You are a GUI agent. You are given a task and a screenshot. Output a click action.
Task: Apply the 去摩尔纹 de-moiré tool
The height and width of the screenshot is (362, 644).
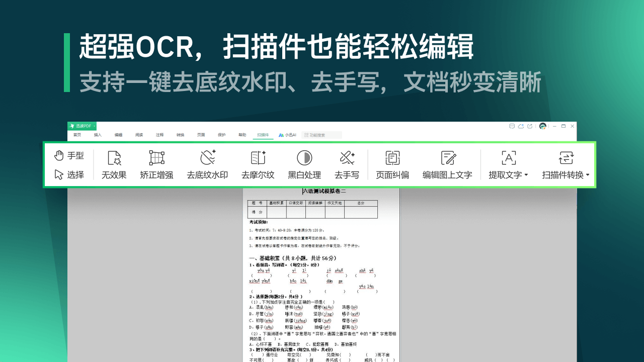point(257,164)
